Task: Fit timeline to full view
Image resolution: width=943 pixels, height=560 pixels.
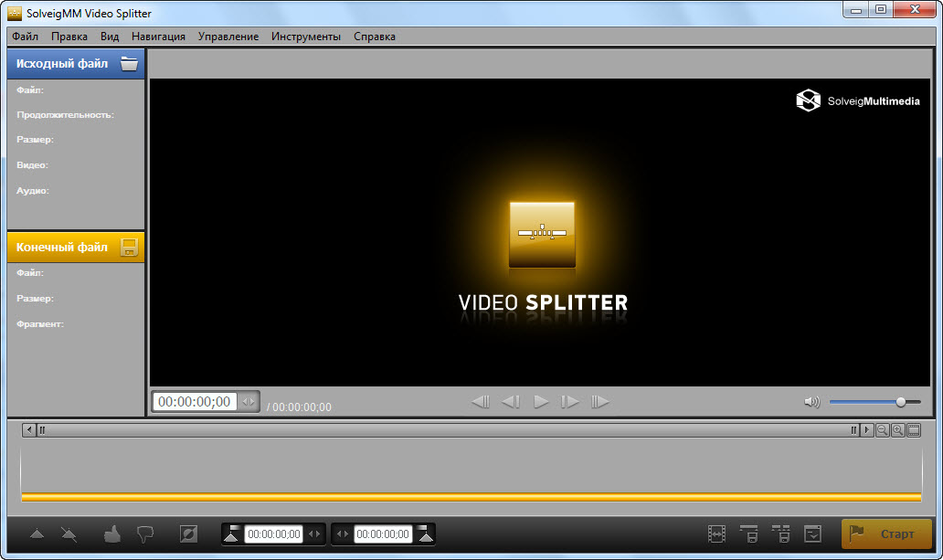Action: (x=914, y=430)
